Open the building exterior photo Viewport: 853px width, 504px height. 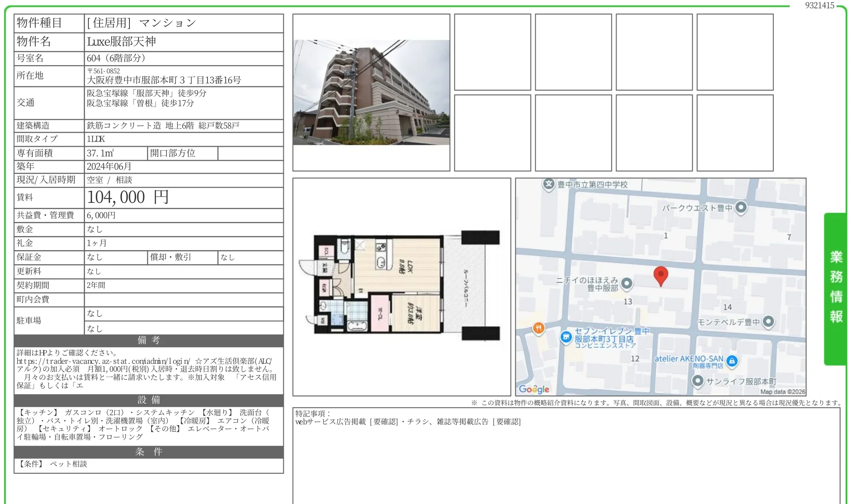[371, 93]
